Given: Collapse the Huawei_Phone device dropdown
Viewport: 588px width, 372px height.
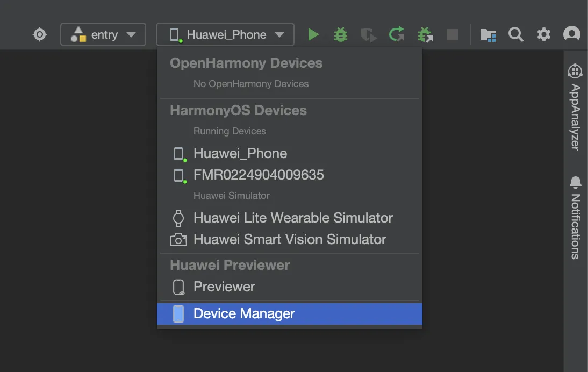Looking at the screenshot, I should pos(225,35).
